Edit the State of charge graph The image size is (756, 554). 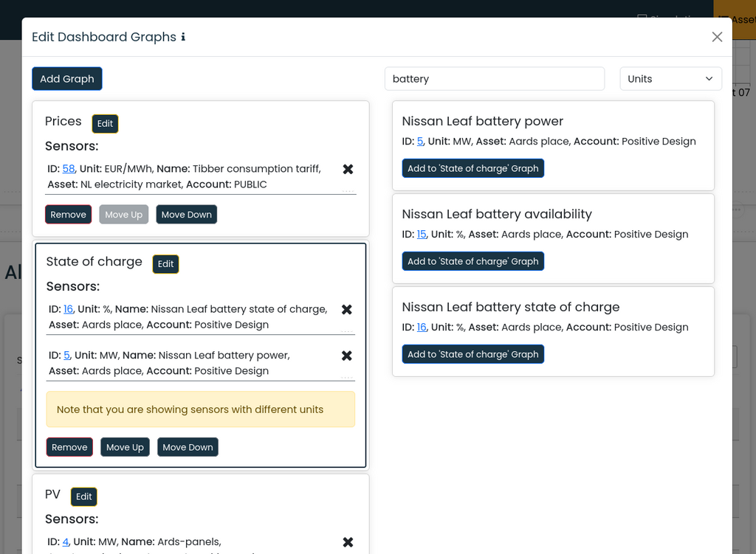click(x=165, y=263)
